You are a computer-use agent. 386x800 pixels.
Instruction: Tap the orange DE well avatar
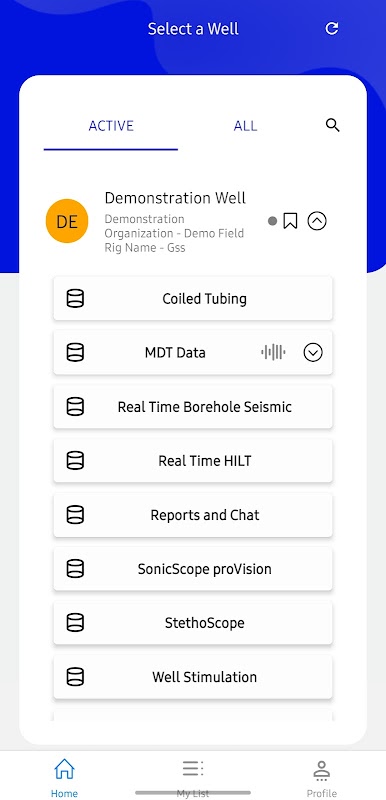(x=67, y=221)
